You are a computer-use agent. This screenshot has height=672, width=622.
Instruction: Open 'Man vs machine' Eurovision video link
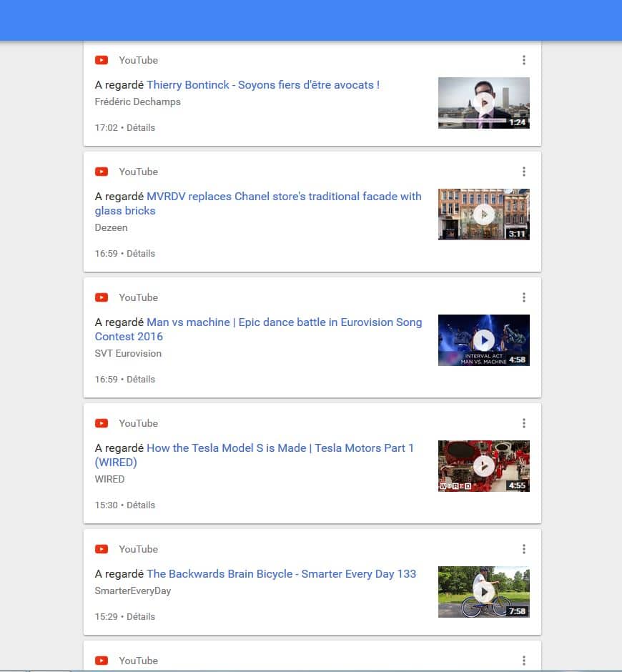[x=283, y=322]
